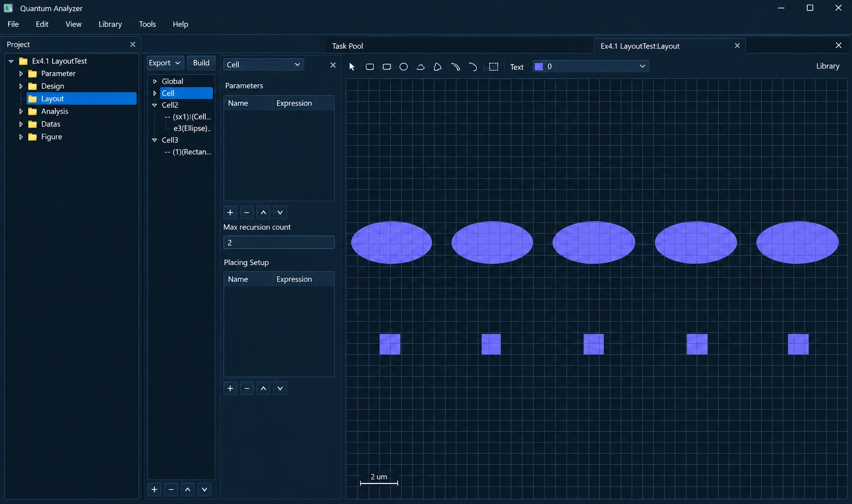The image size is (852, 504).
Task: Move cell up using the cell tree arrow
Action: pos(188,489)
